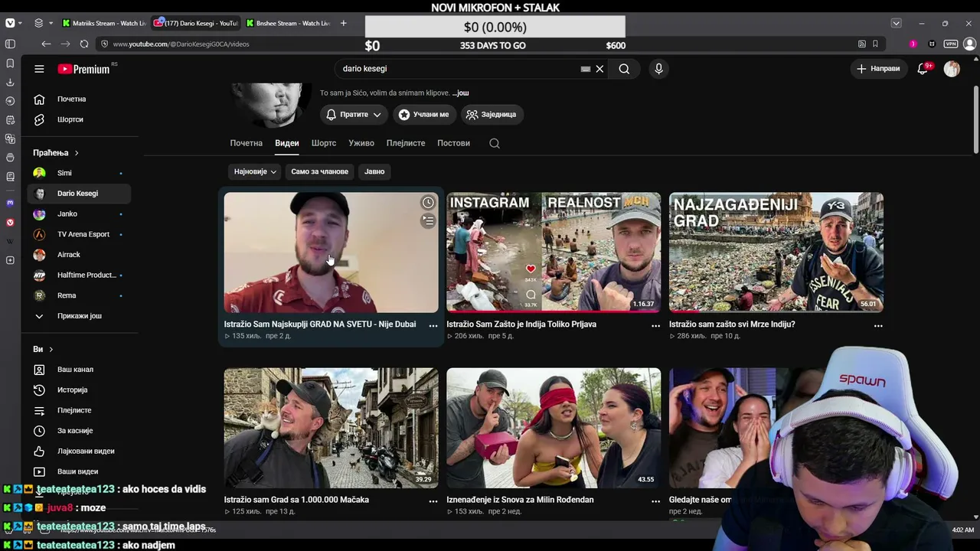Go back with the browser back arrow

(x=46, y=44)
